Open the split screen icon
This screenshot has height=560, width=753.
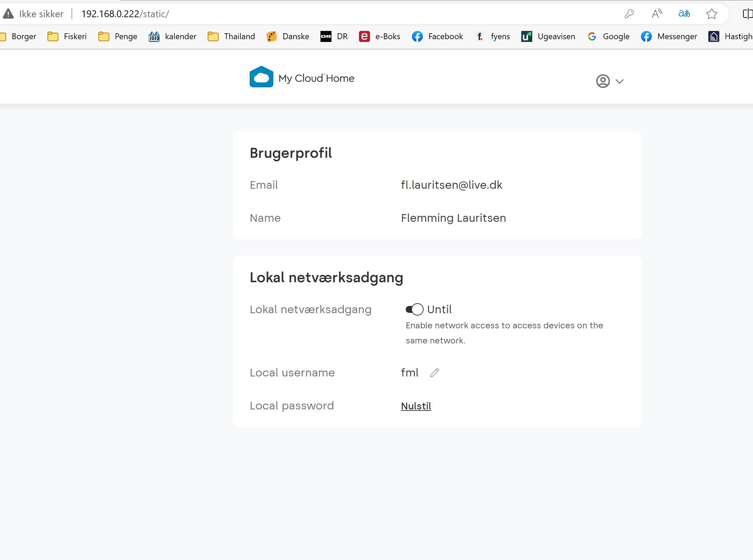click(747, 14)
